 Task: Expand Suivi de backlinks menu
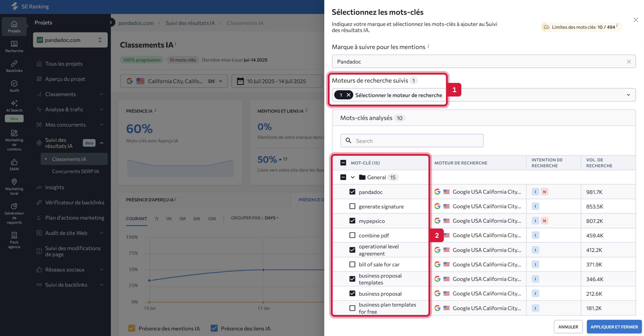tap(102, 284)
